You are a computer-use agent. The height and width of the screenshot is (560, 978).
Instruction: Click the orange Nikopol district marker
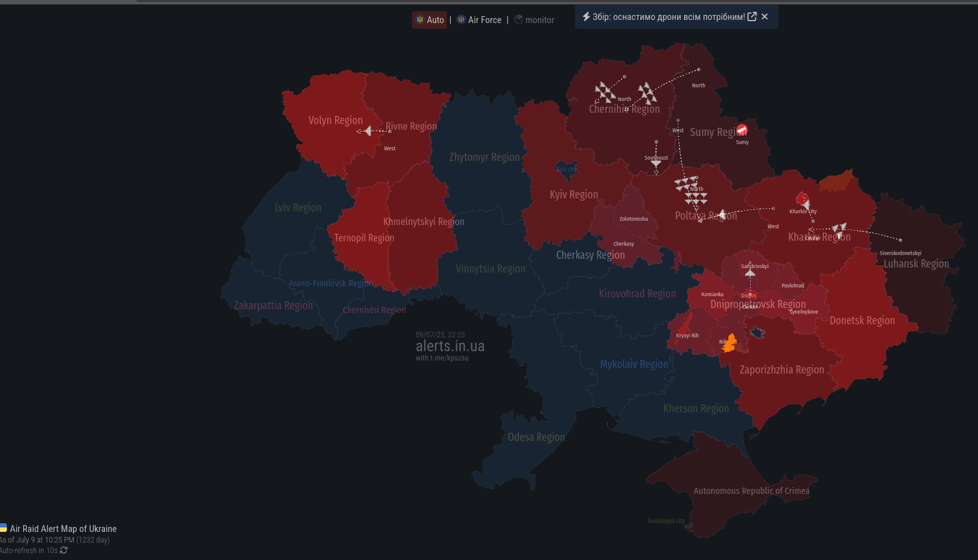[730, 343]
